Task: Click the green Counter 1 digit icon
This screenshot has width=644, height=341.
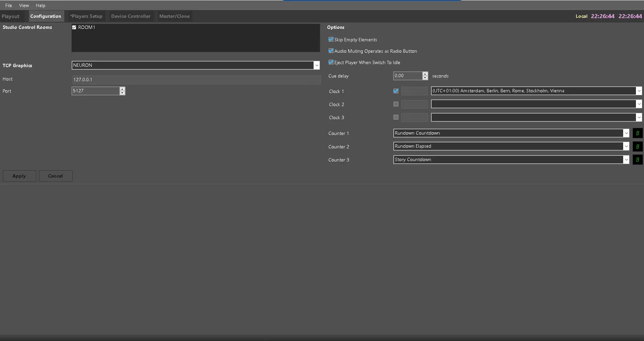Action: [637, 133]
